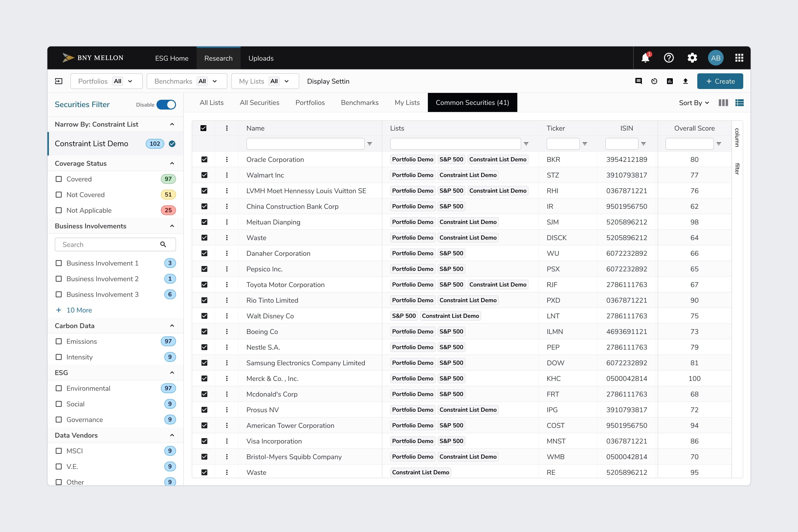798x532 pixels.
Task: Collapse the sidebar panel icon
Action: pos(59,81)
